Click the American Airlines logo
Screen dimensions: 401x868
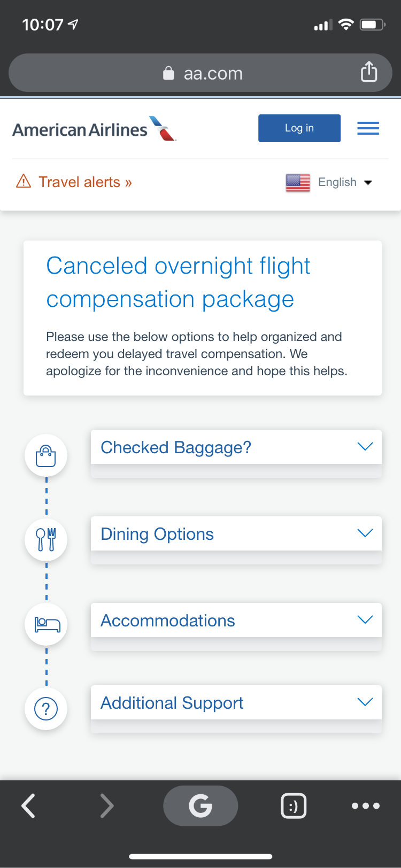coord(95,129)
